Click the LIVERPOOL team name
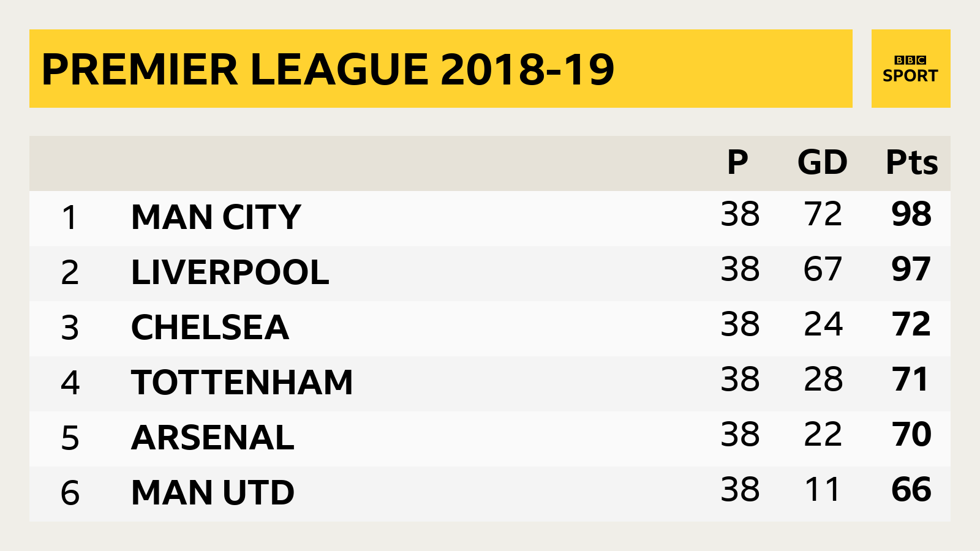Screen dimensions: 980x551 pos(230,272)
